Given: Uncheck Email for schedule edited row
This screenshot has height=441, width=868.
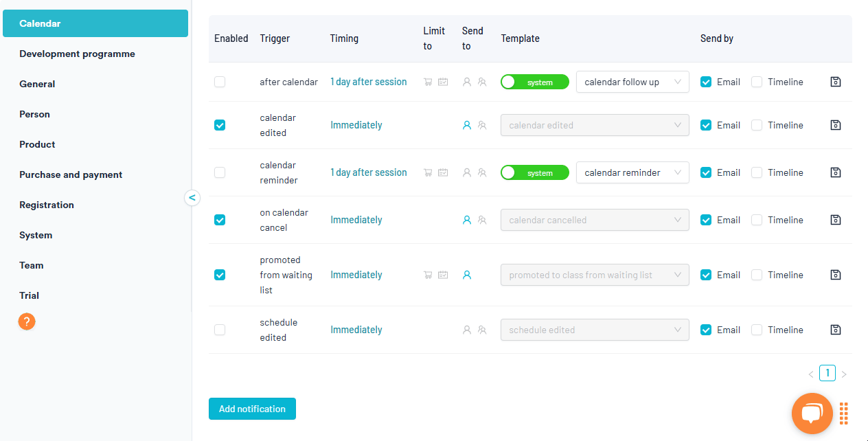Looking at the screenshot, I should (x=706, y=330).
